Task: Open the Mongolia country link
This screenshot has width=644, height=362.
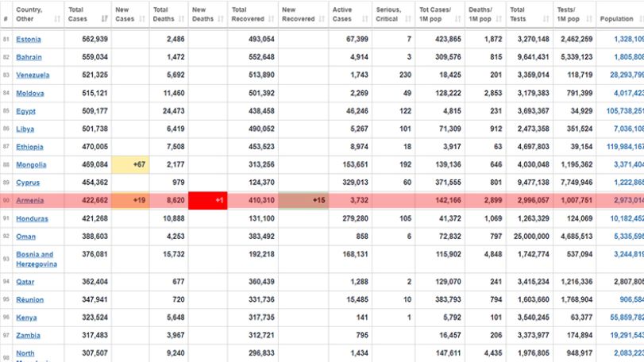Action: point(31,165)
